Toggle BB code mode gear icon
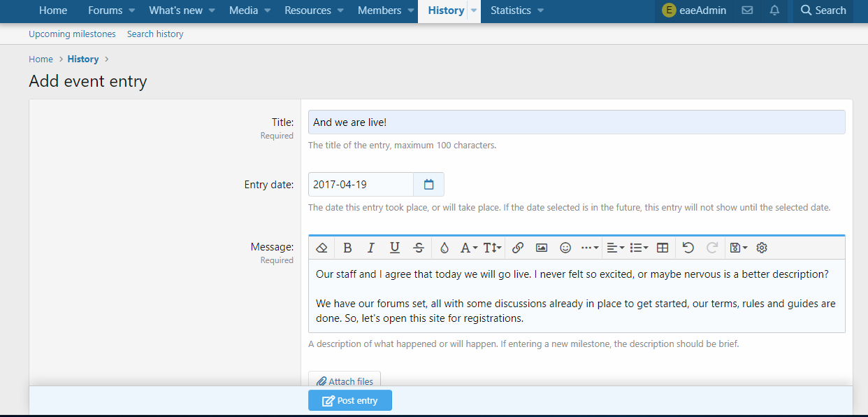The height and width of the screenshot is (417, 868). (x=762, y=248)
